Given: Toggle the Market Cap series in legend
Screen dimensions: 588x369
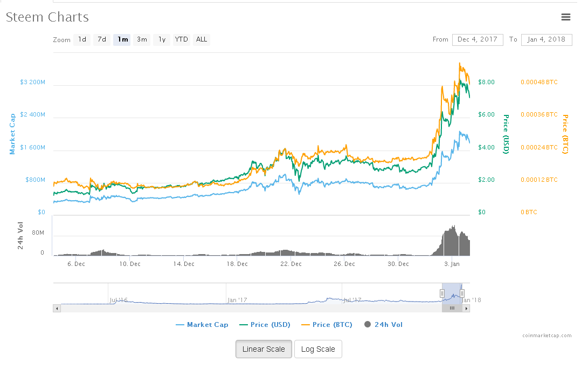Looking at the screenshot, I should [202, 325].
